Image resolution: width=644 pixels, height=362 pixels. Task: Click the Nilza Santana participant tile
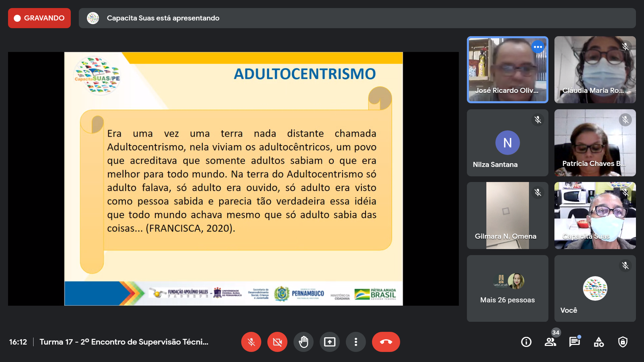tap(507, 142)
